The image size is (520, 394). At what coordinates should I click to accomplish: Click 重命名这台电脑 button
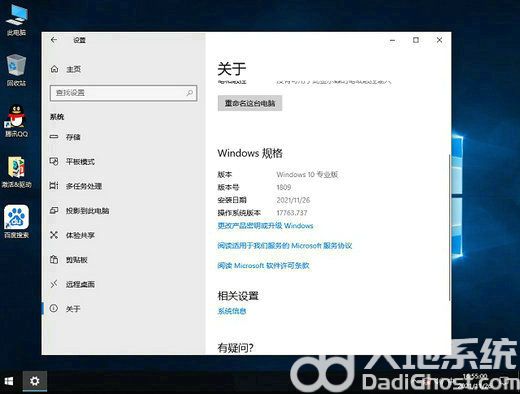click(250, 103)
